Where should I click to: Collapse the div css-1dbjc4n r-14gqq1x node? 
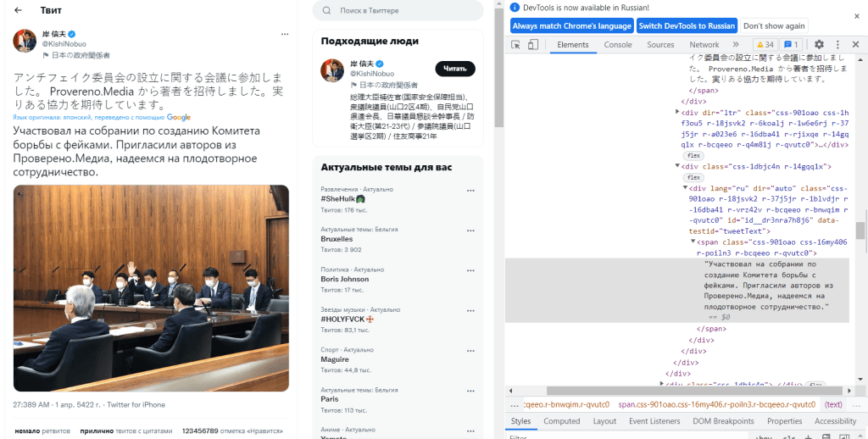tap(677, 166)
